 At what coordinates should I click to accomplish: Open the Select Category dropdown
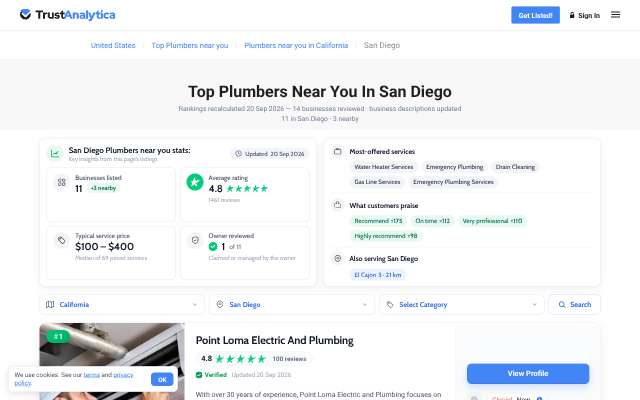[x=462, y=304]
